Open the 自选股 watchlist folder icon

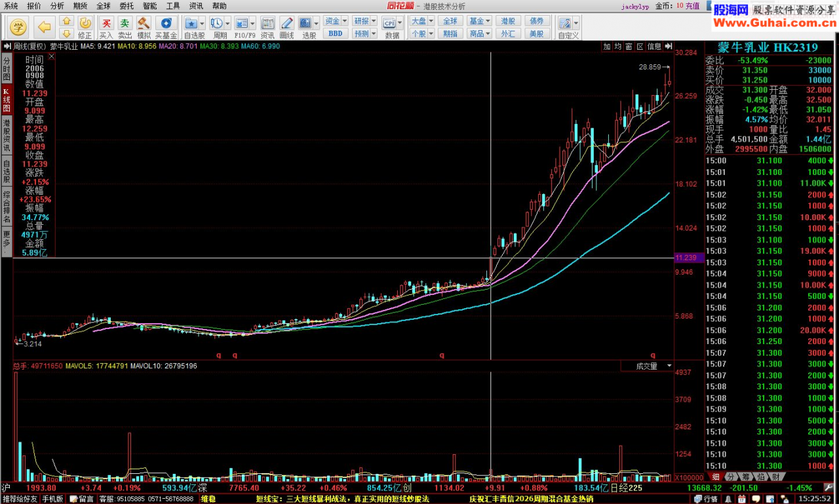click(x=191, y=23)
